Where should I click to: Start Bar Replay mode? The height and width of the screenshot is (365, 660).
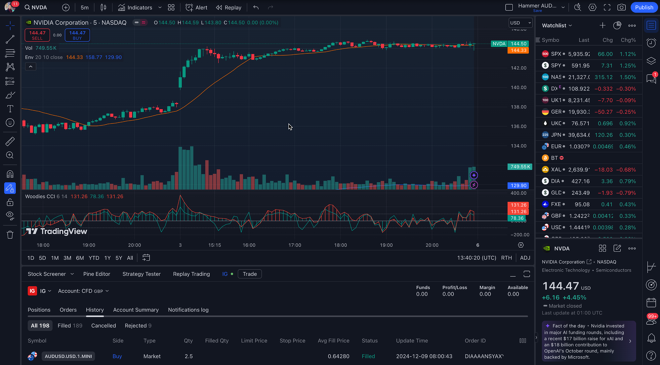pyautogui.click(x=229, y=8)
